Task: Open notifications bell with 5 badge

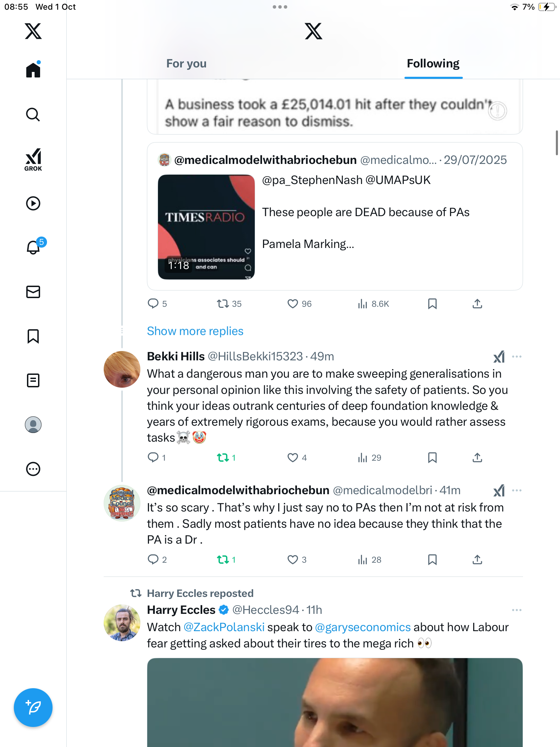Action: pos(34,247)
